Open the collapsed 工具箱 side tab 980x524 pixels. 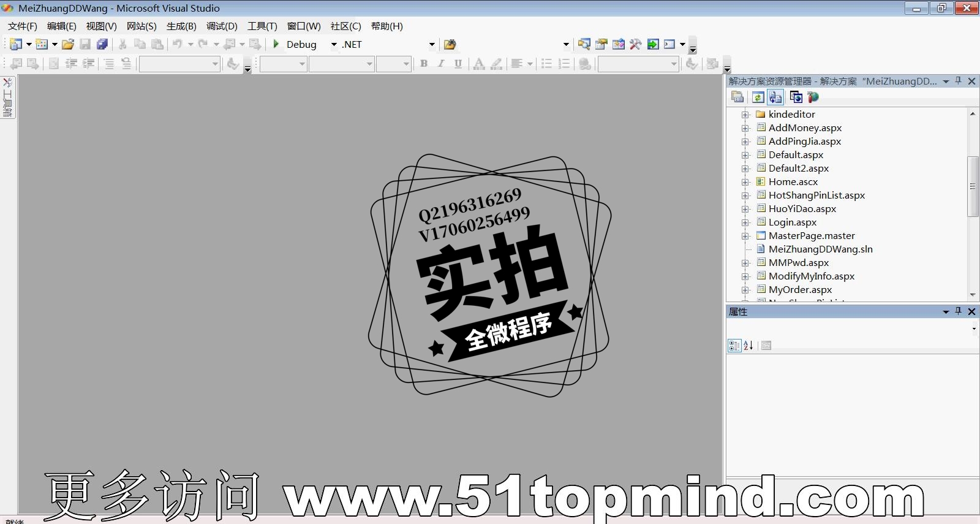pos(8,97)
